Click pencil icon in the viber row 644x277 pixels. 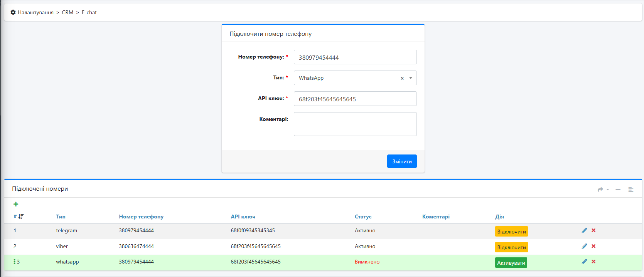click(x=584, y=246)
